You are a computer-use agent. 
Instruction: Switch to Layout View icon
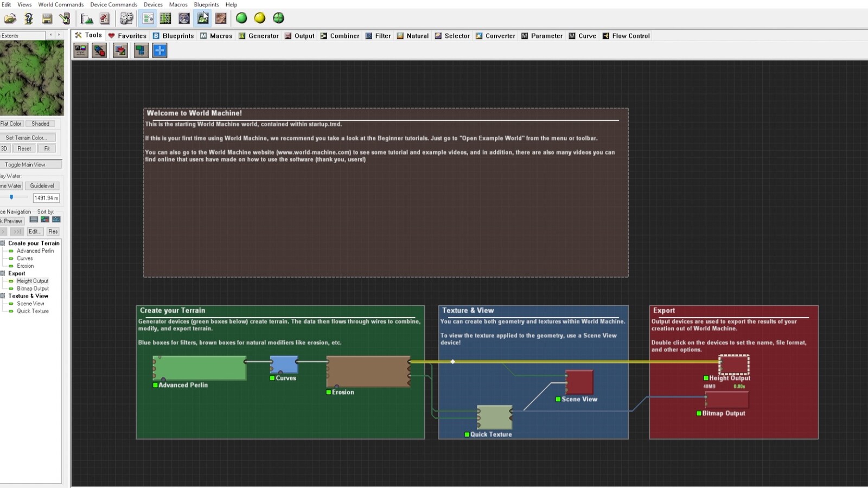pyautogui.click(x=165, y=18)
